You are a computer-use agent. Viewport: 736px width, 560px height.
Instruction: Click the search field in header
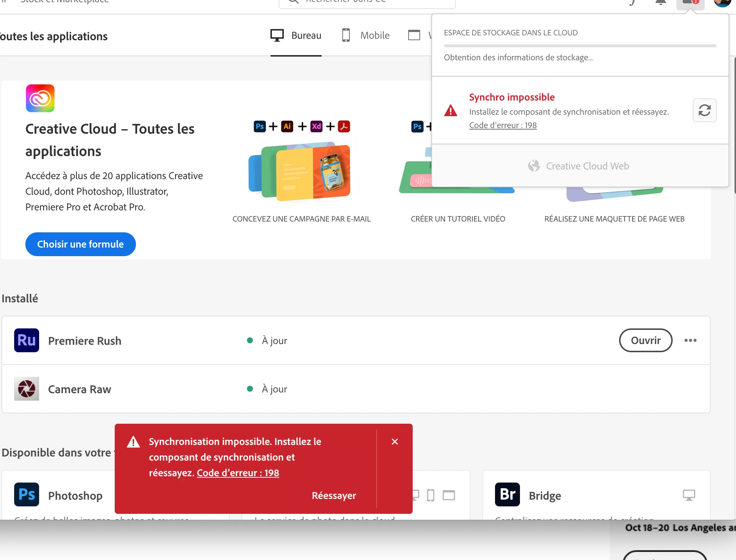pos(367,2)
